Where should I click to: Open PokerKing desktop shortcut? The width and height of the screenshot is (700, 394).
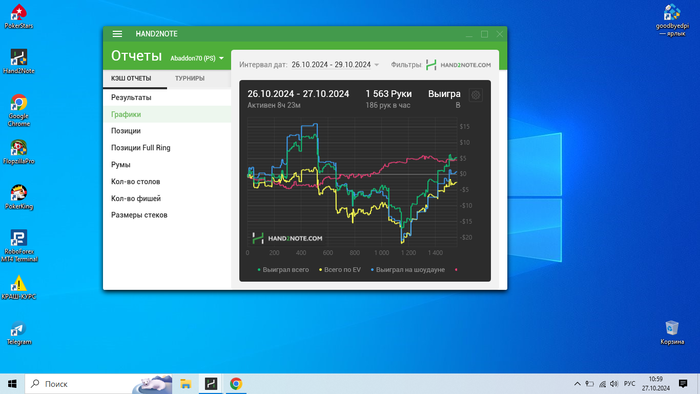[x=19, y=197]
